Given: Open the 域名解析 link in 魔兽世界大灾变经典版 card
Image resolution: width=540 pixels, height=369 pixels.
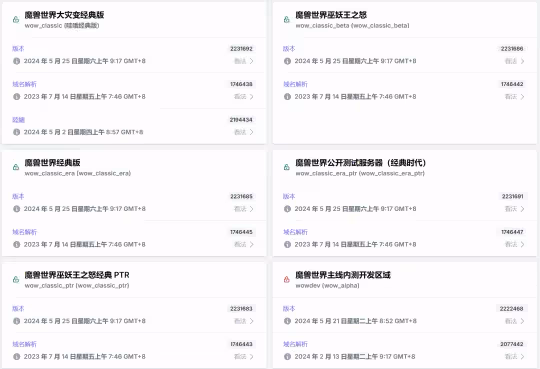Looking at the screenshot, I should click(x=24, y=84).
